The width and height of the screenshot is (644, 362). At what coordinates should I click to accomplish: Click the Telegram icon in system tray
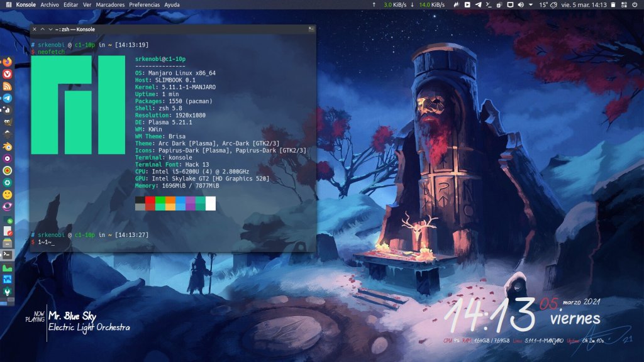tap(478, 4)
